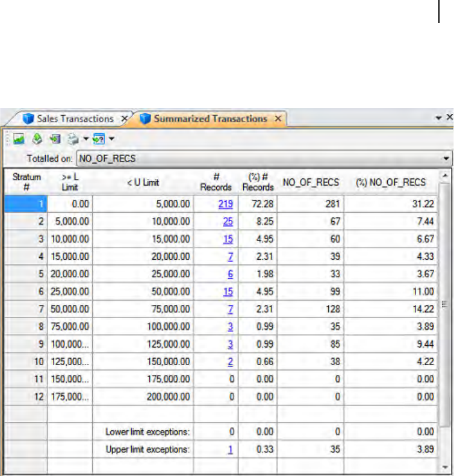Open the printer options dropdown arrow
Screen dimensions: 454x476
86,139
